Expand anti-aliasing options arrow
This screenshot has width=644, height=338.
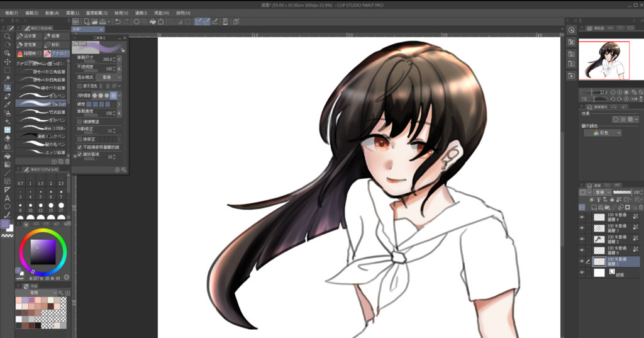coord(119,96)
